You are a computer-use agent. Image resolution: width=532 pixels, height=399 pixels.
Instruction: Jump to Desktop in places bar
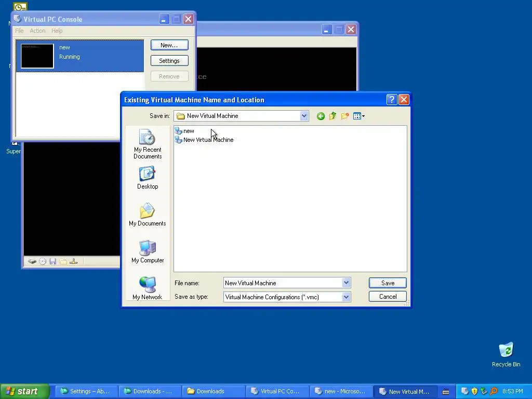coord(147,178)
